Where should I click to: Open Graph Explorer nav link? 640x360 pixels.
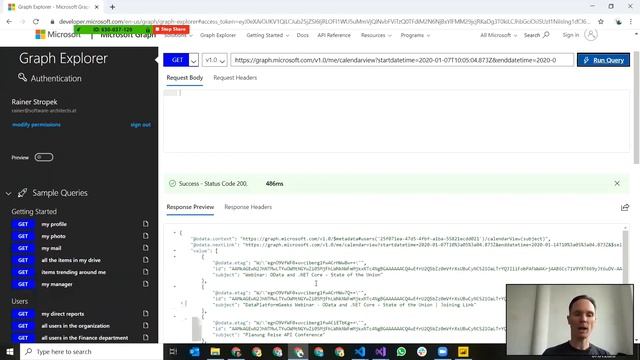218,36
